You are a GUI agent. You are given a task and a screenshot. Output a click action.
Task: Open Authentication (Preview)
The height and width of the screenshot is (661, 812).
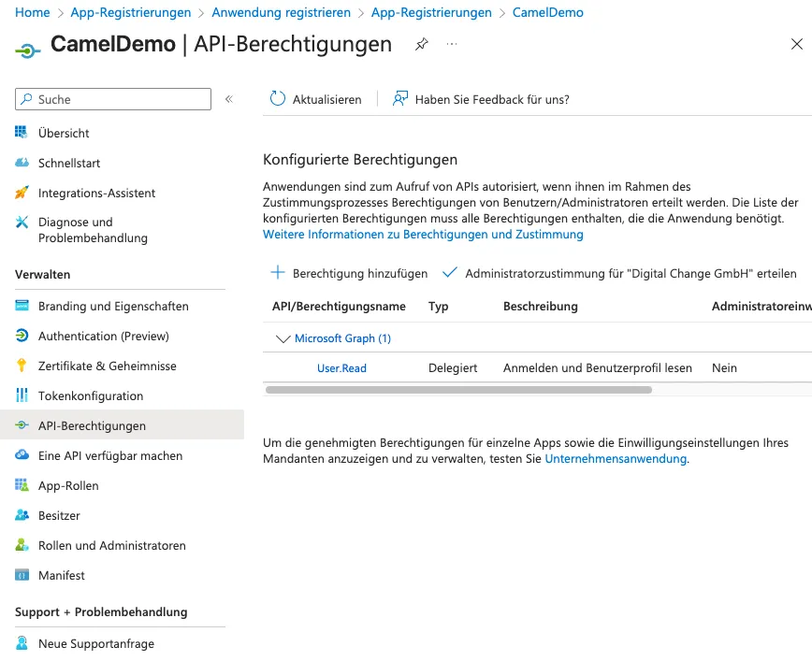click(104, 336)
